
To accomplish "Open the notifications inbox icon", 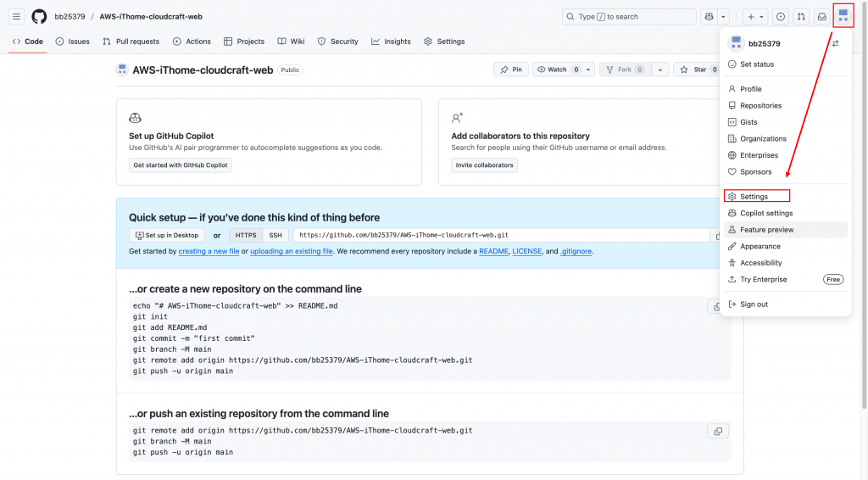I will [821, 16].
